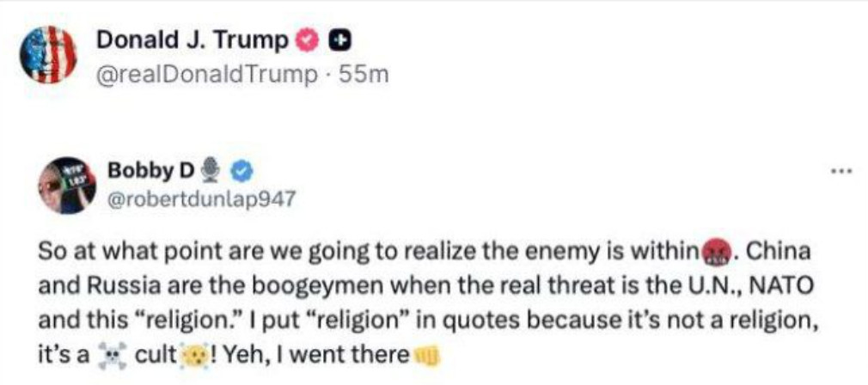Click the red verified badge beside Trump's name
This screenshot has height=385, width=868.
point(308,41)
